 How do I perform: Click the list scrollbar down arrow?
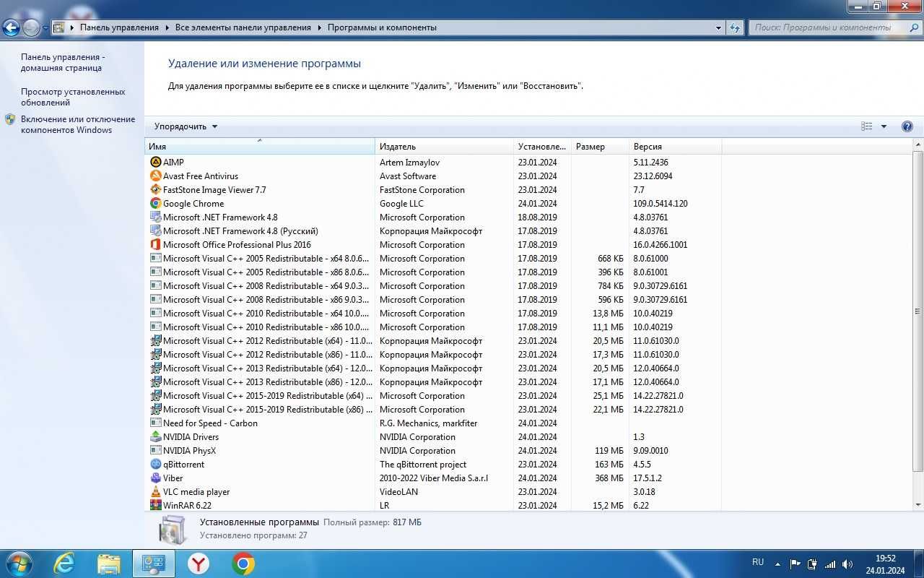coord(918,505)
